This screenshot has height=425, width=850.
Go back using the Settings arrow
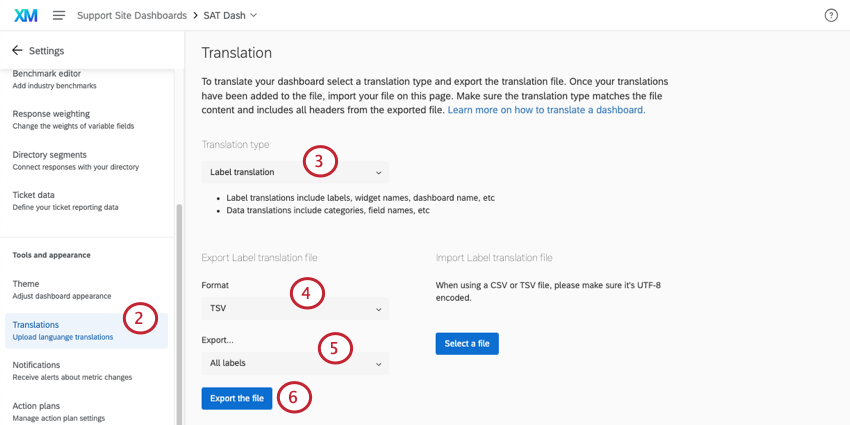(x=17, y=50)
